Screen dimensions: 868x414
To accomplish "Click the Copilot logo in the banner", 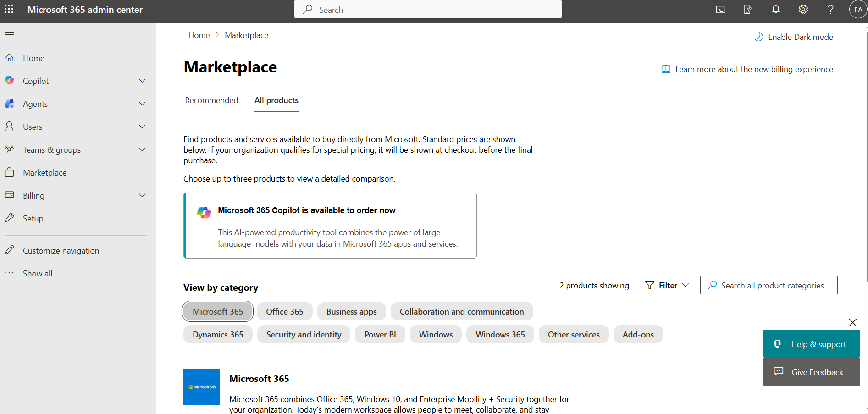I will 204,212.
